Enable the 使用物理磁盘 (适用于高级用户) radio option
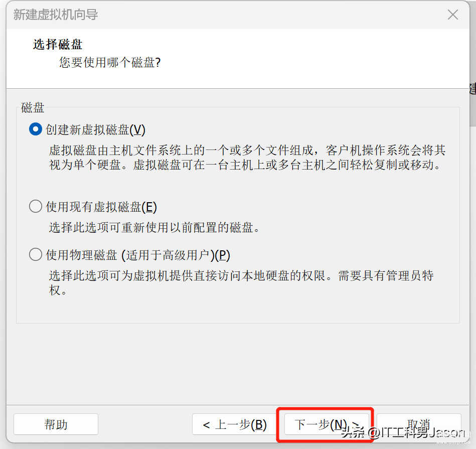The height and width of the screenshot is (449, 476). click(x=36, y=254)
